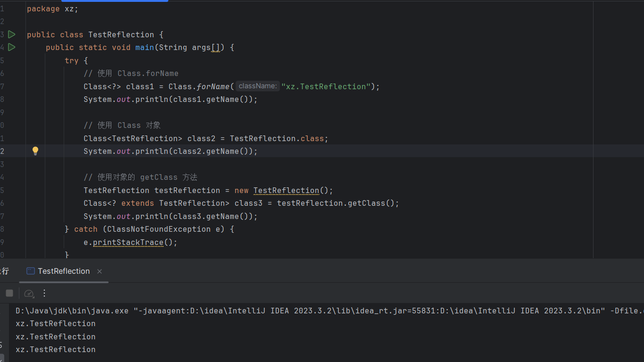The width and height of the screenshot is (644, 362).
Task: Click 'testReflection.getClass()' call
Action: pos(335,203)
